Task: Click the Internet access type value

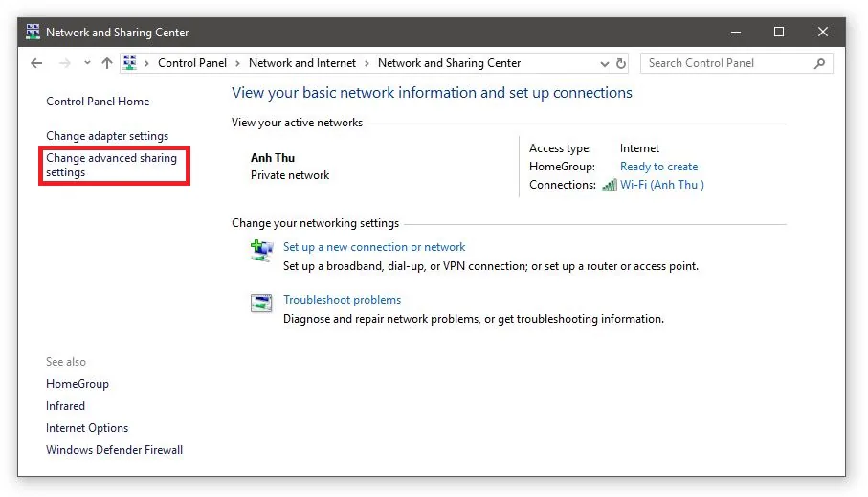Action: (639, 148)
